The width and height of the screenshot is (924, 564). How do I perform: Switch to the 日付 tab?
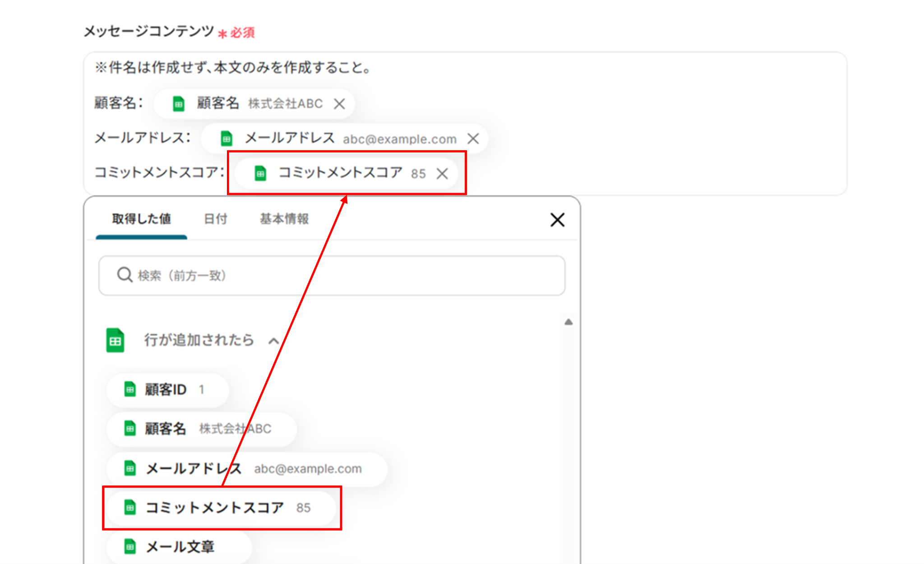click(x=215, y=219)
